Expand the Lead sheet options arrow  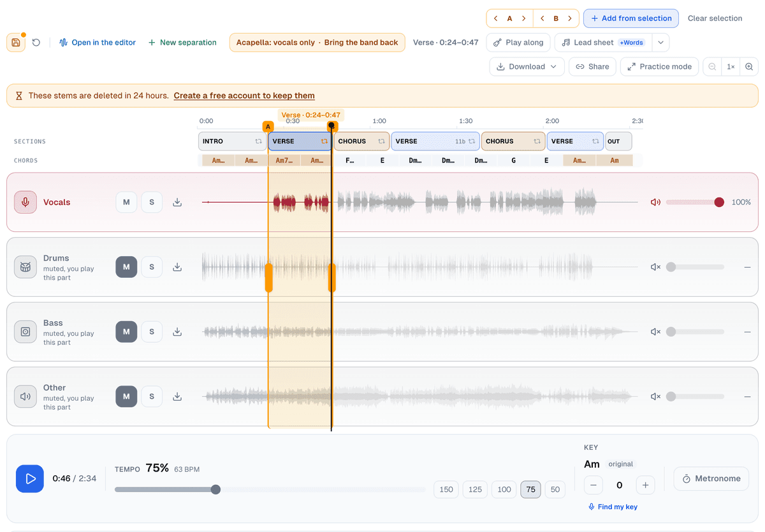click(660, 43)
